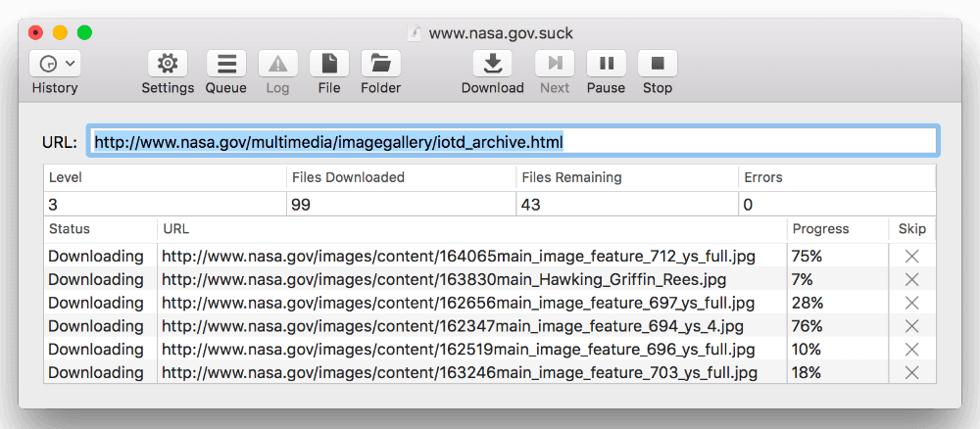
Task: Skip the 164065main_image_feature_712 download
Action: click(x=911, y=256)
